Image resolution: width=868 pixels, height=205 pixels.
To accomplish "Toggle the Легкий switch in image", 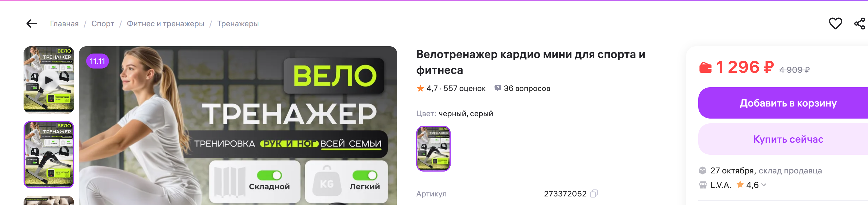I will pyautogui.click(x=365, y=175).
